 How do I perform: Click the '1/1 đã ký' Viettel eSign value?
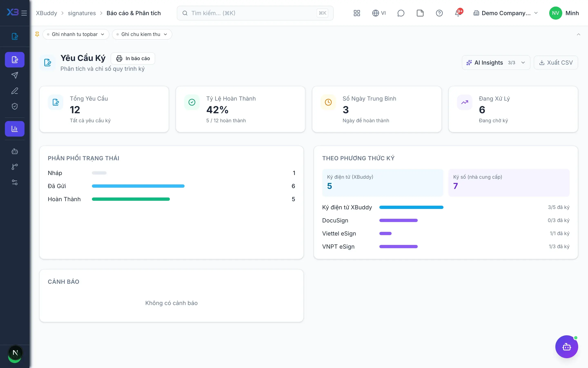(x=559, y=233)
